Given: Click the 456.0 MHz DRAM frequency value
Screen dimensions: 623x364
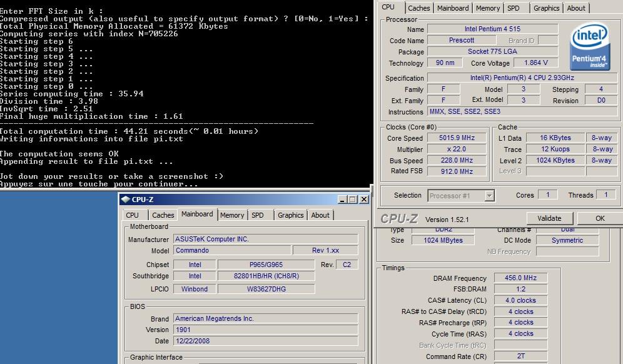Looking at the screenshot, I should (521, 278).
